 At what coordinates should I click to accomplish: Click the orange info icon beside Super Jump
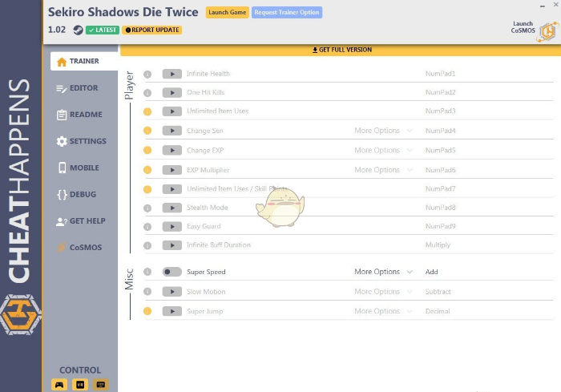click(147, 311)
